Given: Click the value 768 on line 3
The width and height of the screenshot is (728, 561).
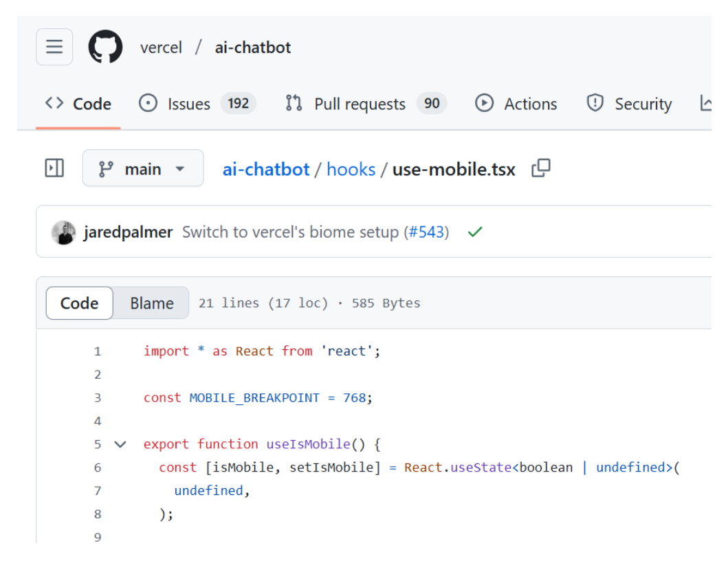Looking at the screenshot, I should [x=354, y=397].
